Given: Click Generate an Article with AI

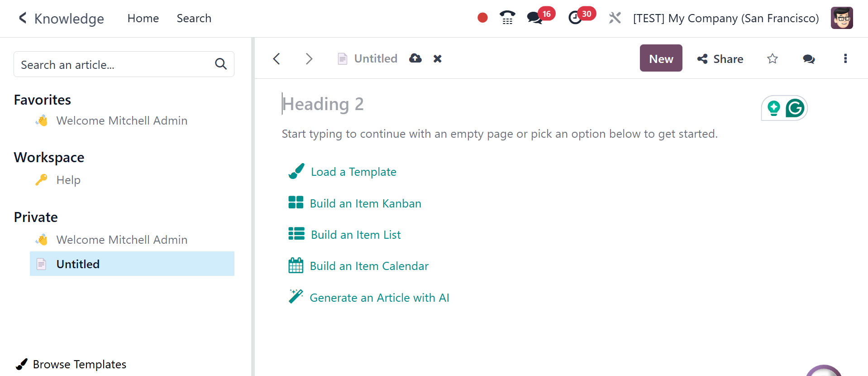Looking at the screenshot, I should [x=379, y=298].
